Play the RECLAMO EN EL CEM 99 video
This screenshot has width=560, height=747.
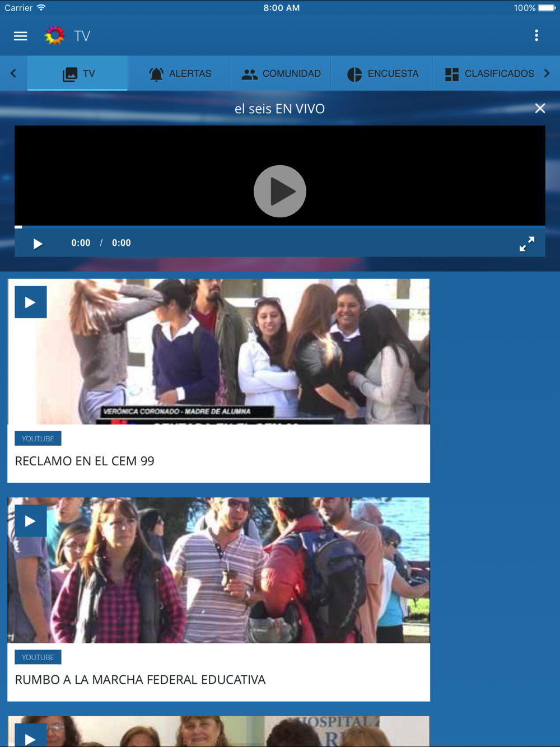[x=31, y=302]
